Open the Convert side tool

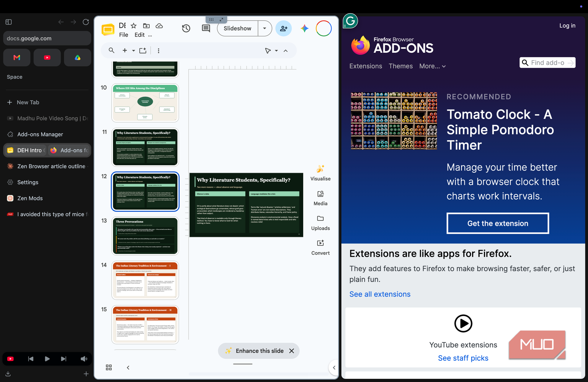tap(320, 248)
